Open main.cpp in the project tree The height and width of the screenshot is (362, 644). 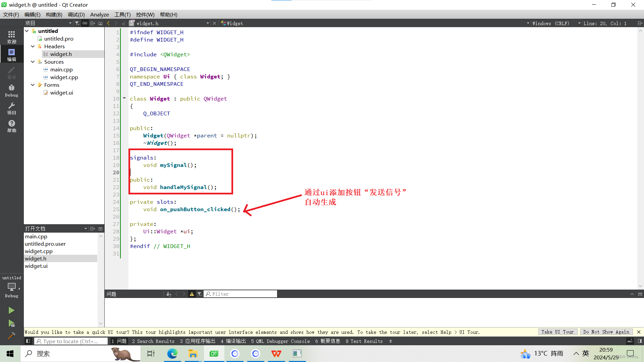[61, 69]
